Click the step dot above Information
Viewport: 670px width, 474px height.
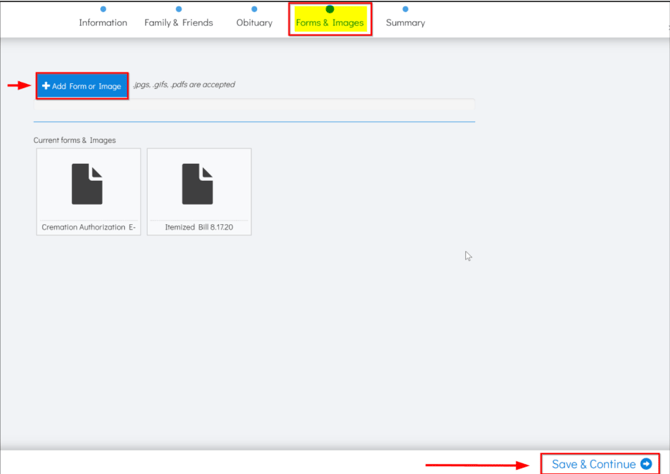103,9
